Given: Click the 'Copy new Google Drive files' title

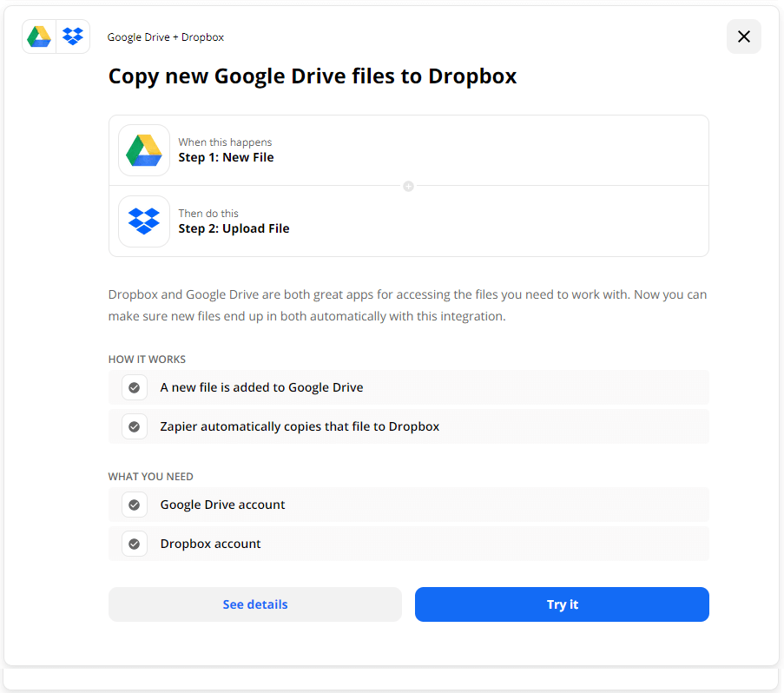Looking at the screenshot, I should point(312,76).
